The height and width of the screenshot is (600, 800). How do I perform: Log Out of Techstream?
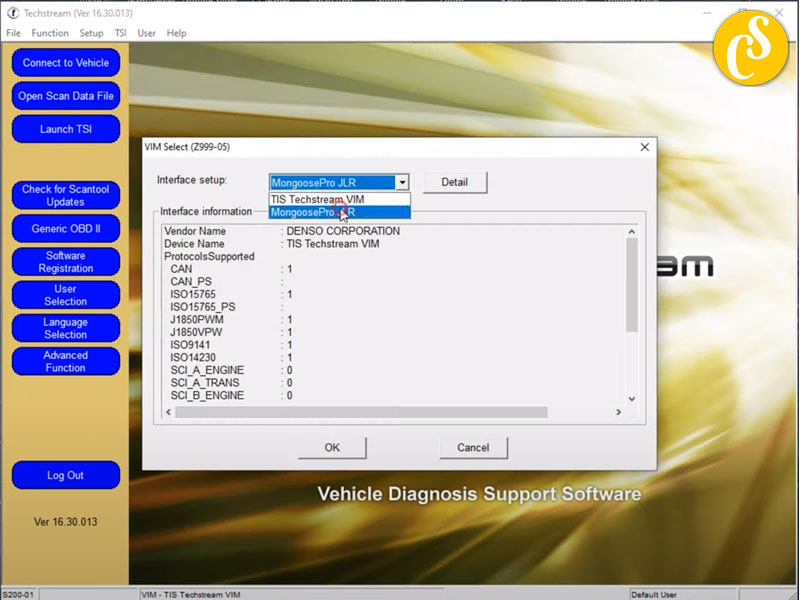click(x=65, y=475)
